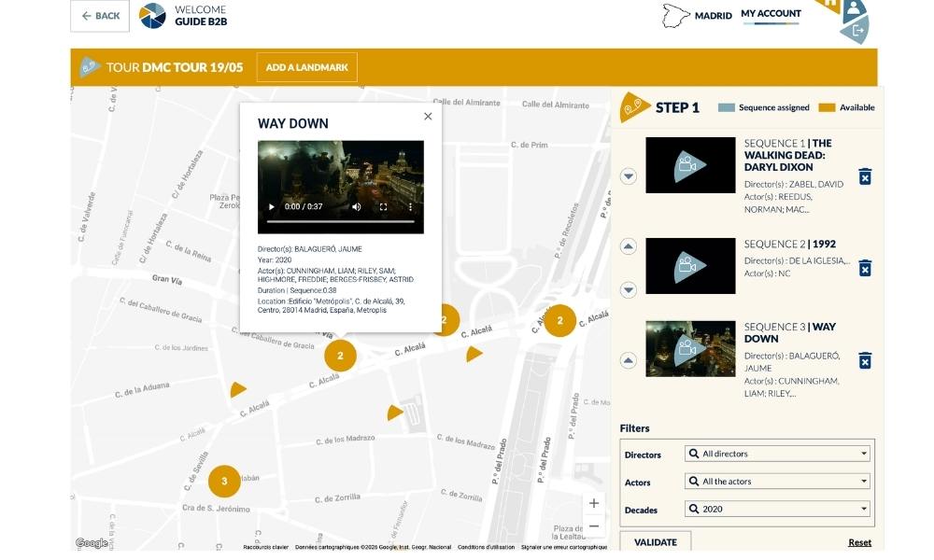Click Add a Landmark button
Viewport: 934px width, 560px height.
pyautogui.click(x=306, y=67)
